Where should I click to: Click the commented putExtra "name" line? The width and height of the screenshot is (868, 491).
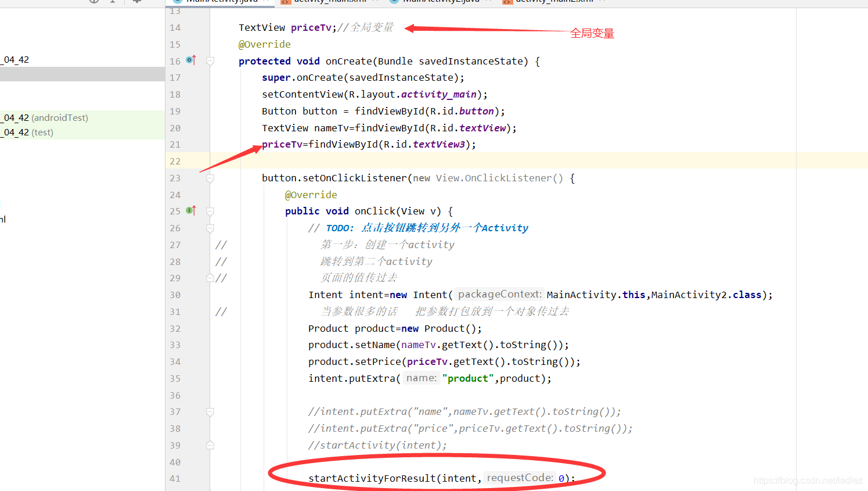pyautogui.click(x=464, y=411)
